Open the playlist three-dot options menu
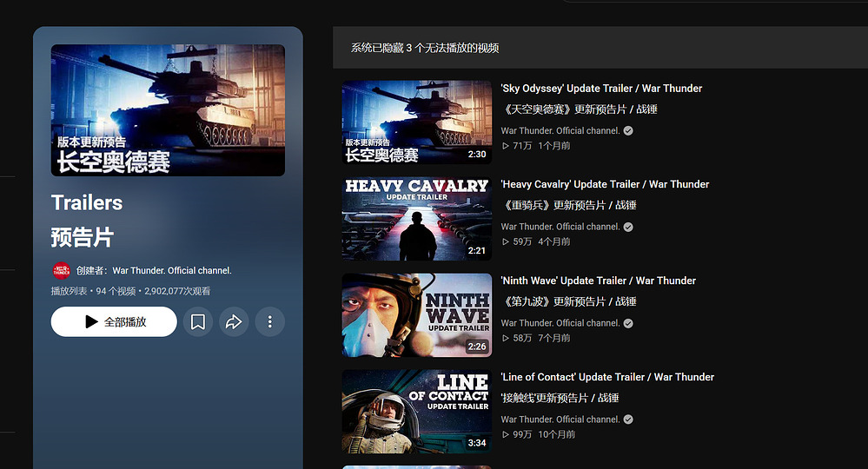The image size is (868, 469). click(x=270, y=322)
